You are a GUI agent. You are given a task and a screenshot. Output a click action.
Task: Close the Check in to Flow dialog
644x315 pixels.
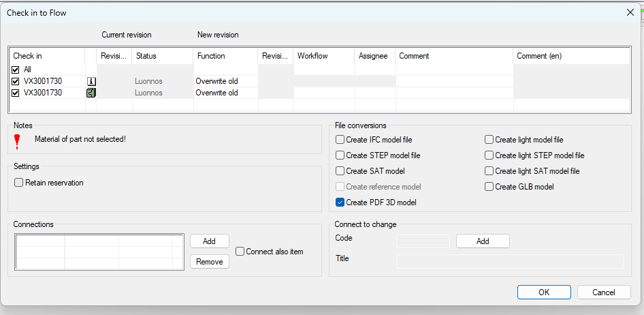tap(629, 12)
